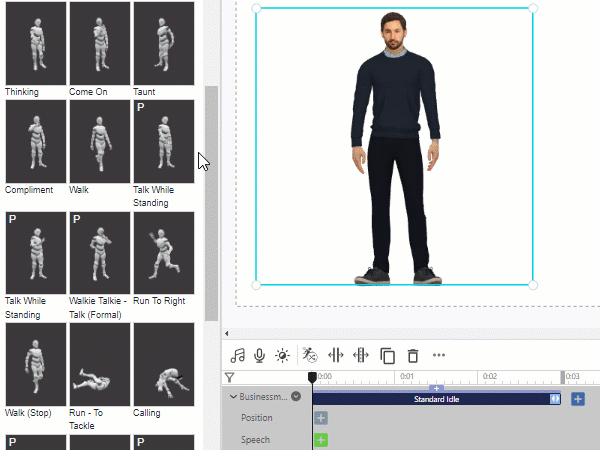Select the Run To Right action thumbnail
Screen dimensions: 600x450
(164, 253)
